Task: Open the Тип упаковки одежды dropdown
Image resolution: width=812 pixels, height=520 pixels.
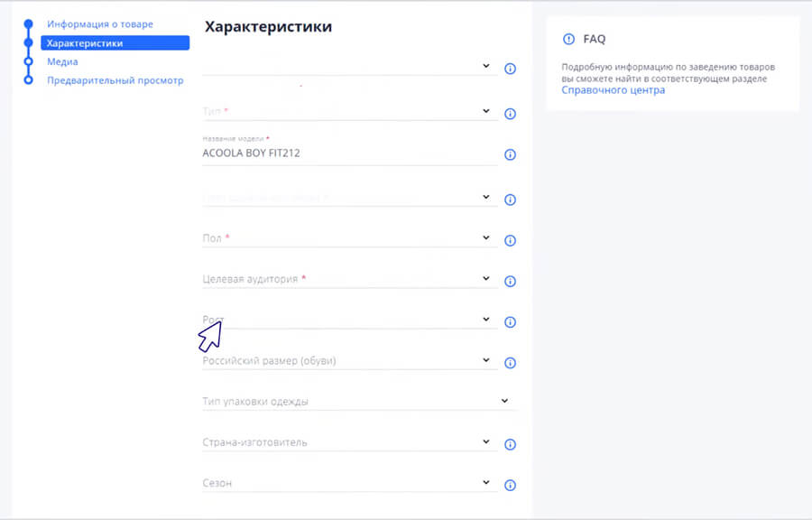Action: pos(503,399)
